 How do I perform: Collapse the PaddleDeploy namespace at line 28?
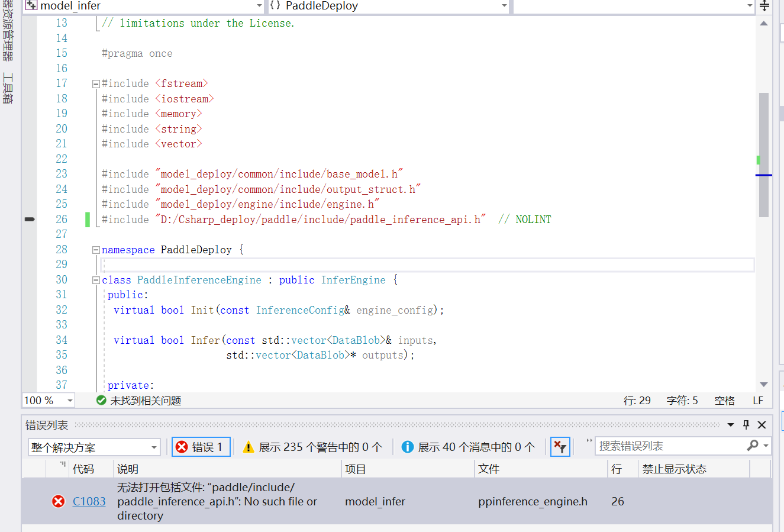click(96, 249)
